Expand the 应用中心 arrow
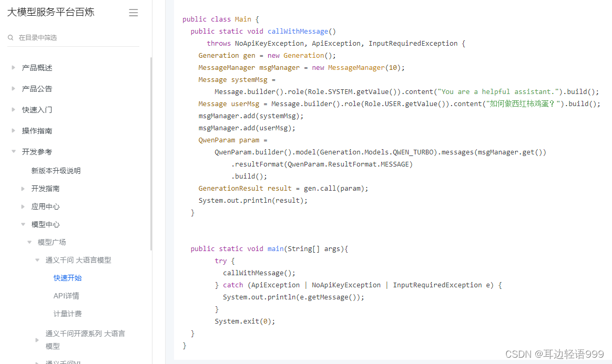612x364 pixels. coord(23,206)
